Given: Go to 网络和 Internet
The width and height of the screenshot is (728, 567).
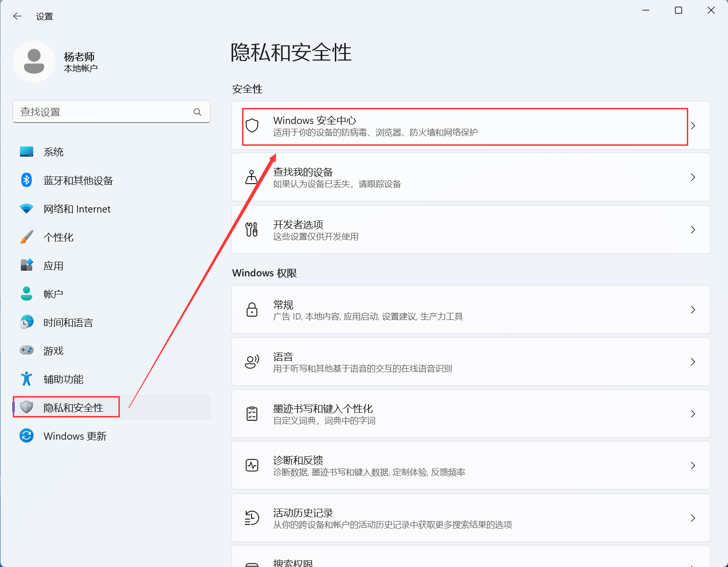Looking at the screenshot, I should tap(112, 209).
